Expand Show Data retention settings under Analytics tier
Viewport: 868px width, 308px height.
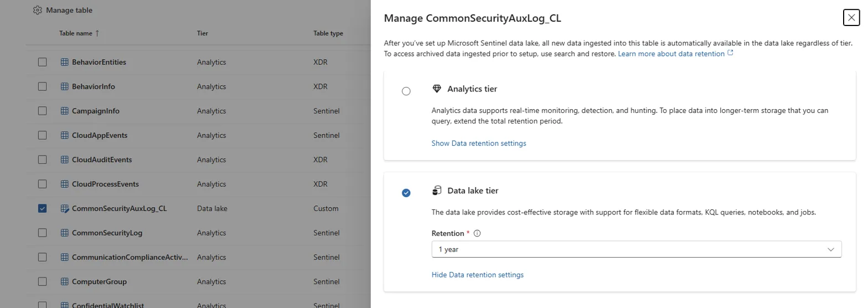479,143
